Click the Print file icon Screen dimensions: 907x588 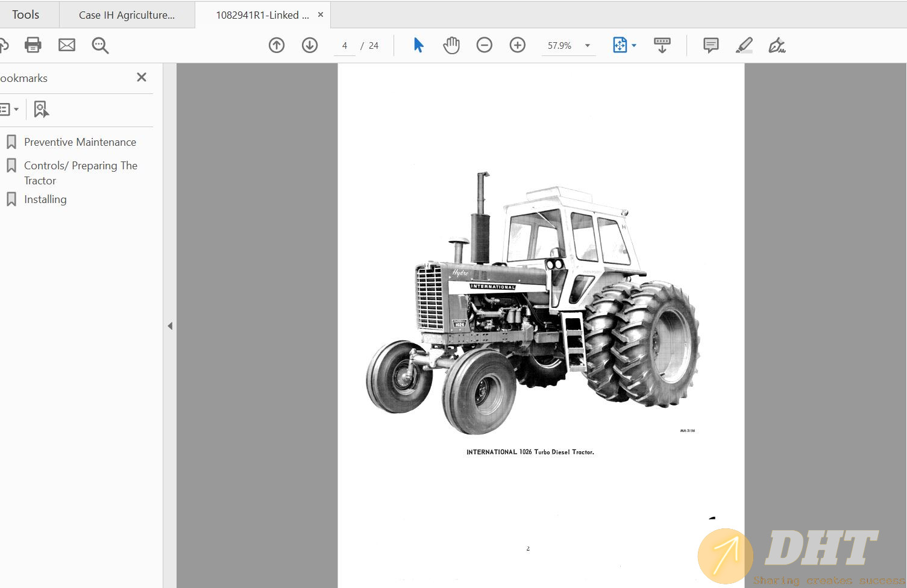coord(33,45)
